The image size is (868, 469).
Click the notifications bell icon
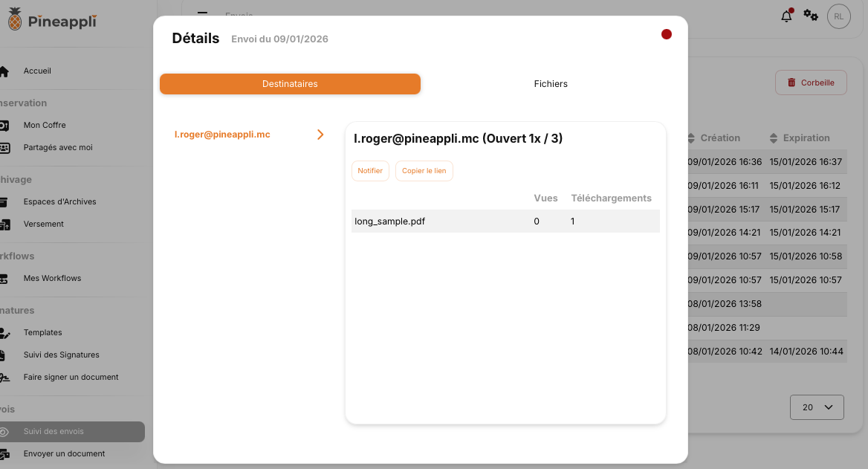(786, 16)
